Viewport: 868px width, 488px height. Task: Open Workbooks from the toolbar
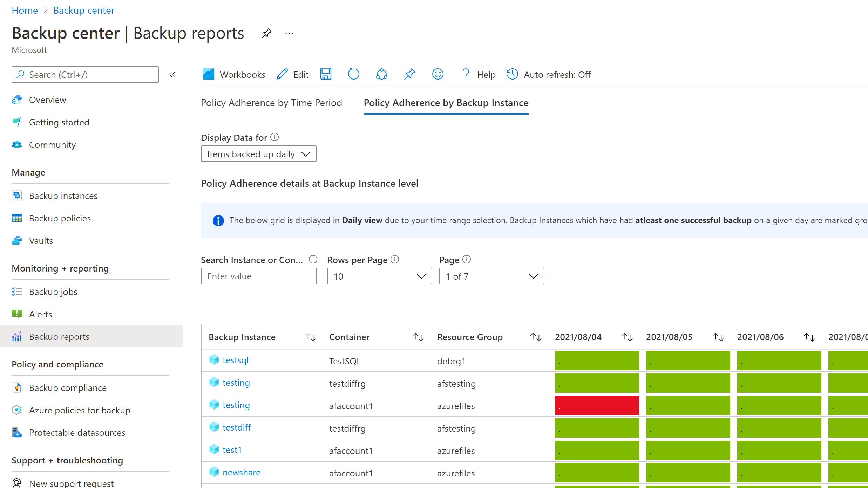pyautogui.click(x=233, y=74)
